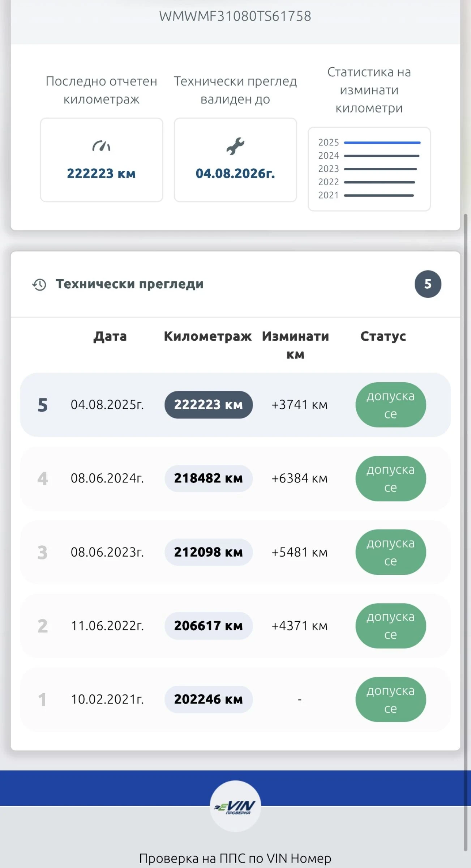
Task: Select the 2021 statistics bar
Action: pos(379,196)
